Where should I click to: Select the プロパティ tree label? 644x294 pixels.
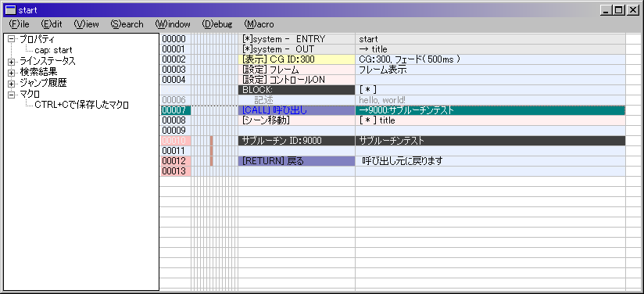pyautogui.click(x=37, y=39)
